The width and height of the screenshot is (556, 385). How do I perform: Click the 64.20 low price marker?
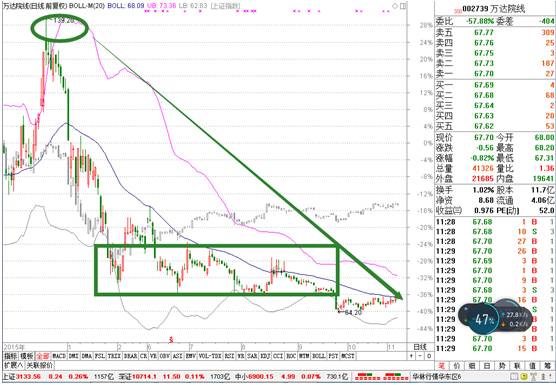(353, 312)
